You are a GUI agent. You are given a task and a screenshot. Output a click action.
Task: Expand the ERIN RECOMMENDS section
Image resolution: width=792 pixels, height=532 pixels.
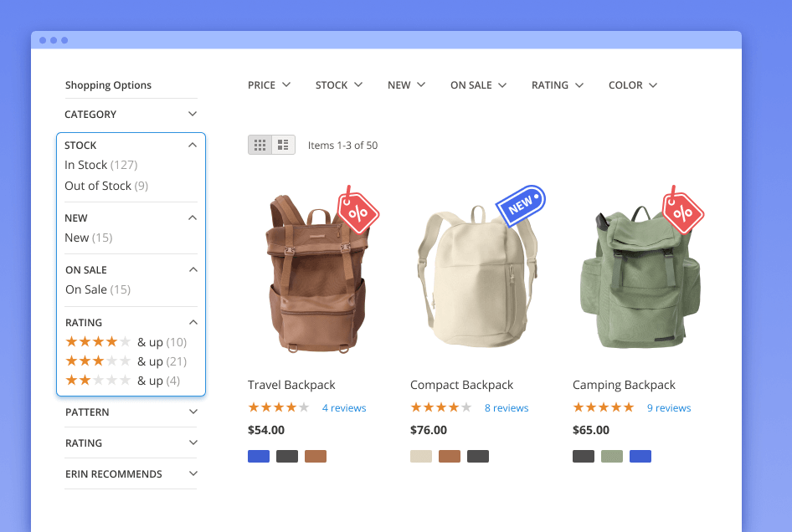(x=131, y=474)
